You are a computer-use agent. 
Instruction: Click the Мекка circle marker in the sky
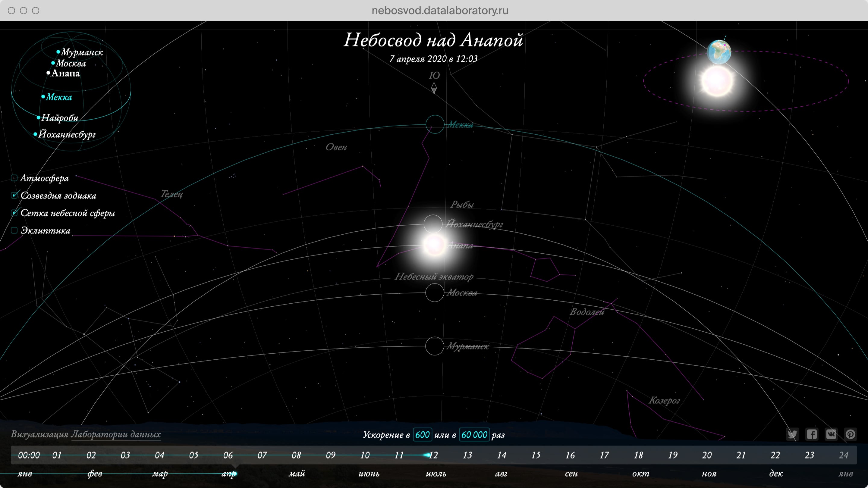[x=435, y=124]
